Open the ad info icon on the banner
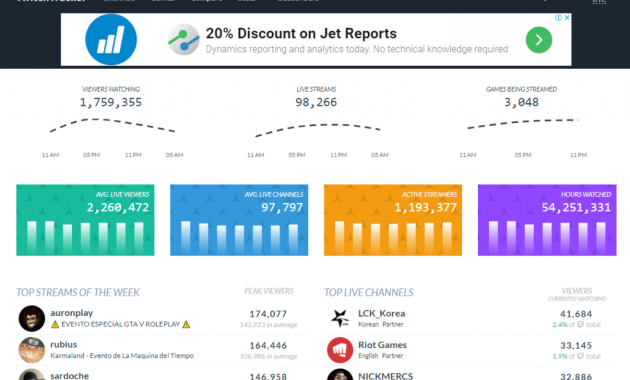This screenshot has width=630, height=380. [558, 18]
